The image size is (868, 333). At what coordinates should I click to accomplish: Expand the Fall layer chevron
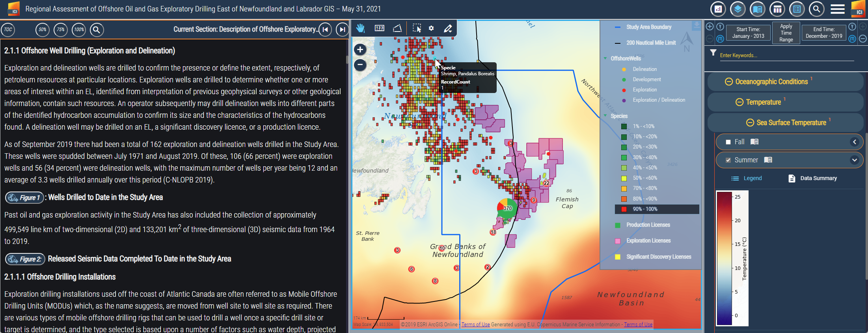click(854, 142)
